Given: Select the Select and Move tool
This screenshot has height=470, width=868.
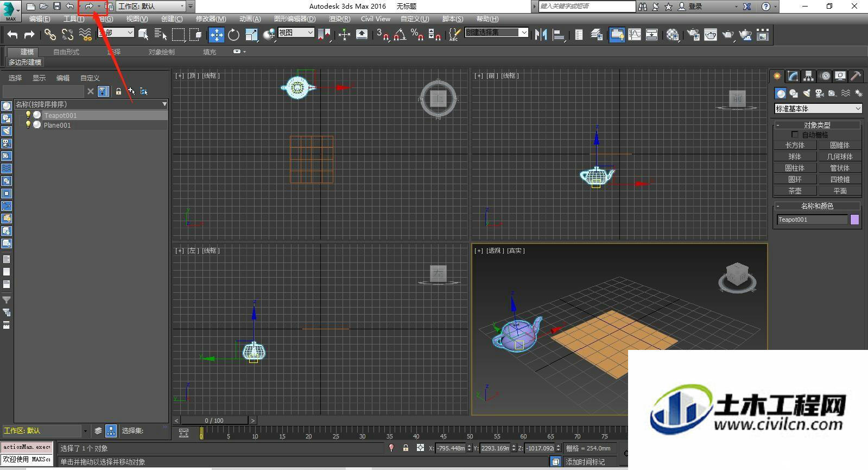Looking at the screenshot, I should tap(216, 35).
